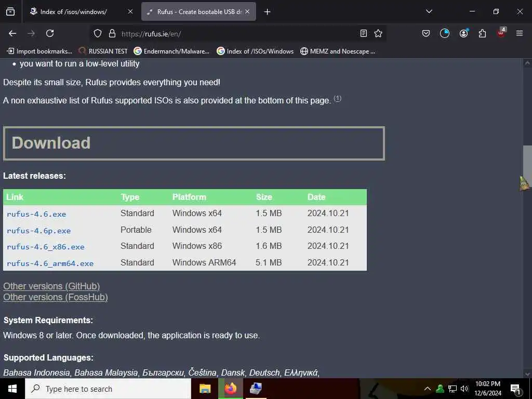Download rufus-4.6_x86.exe
Image resolution: width=532 pixels, height=399 pixels.
click(46, 247)
